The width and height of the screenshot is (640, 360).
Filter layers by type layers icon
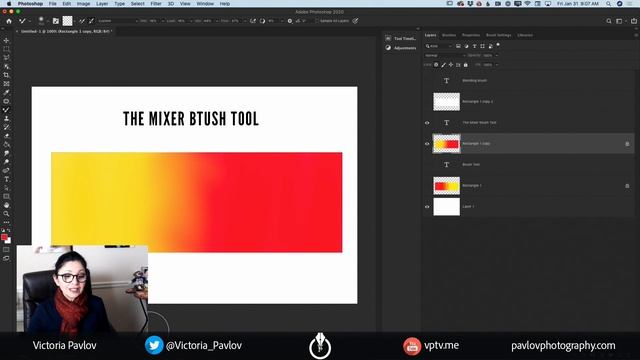coord(474,46)
